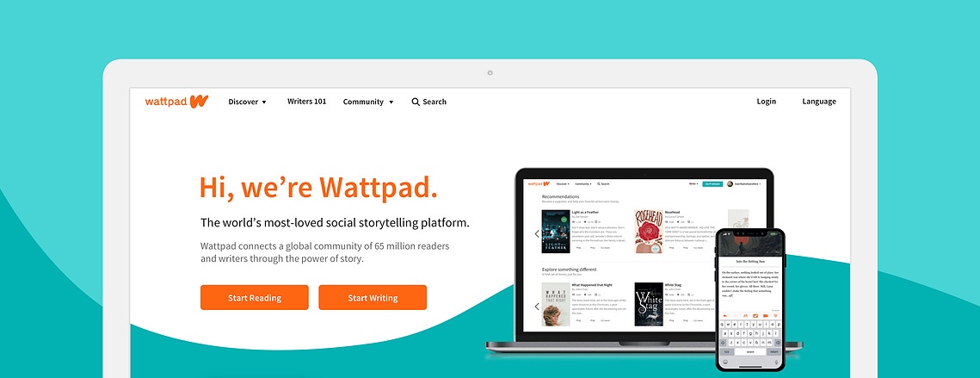Click the magnifying glass Search icon
The height and width of the screenshot is (378, 980).
point(415,102)
